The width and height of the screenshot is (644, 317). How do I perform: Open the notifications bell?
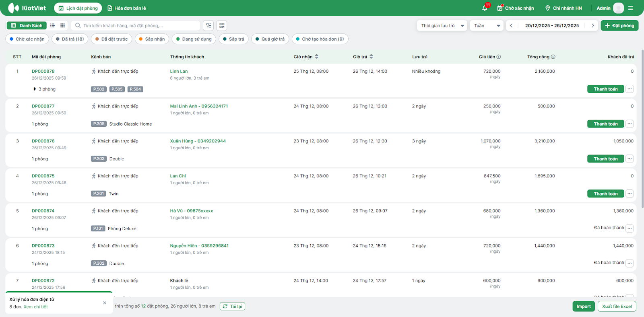(485, 8)
